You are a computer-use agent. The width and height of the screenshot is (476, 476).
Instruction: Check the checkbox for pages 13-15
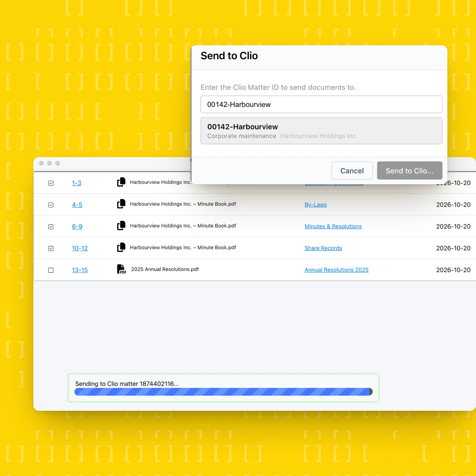pos(51,270)
